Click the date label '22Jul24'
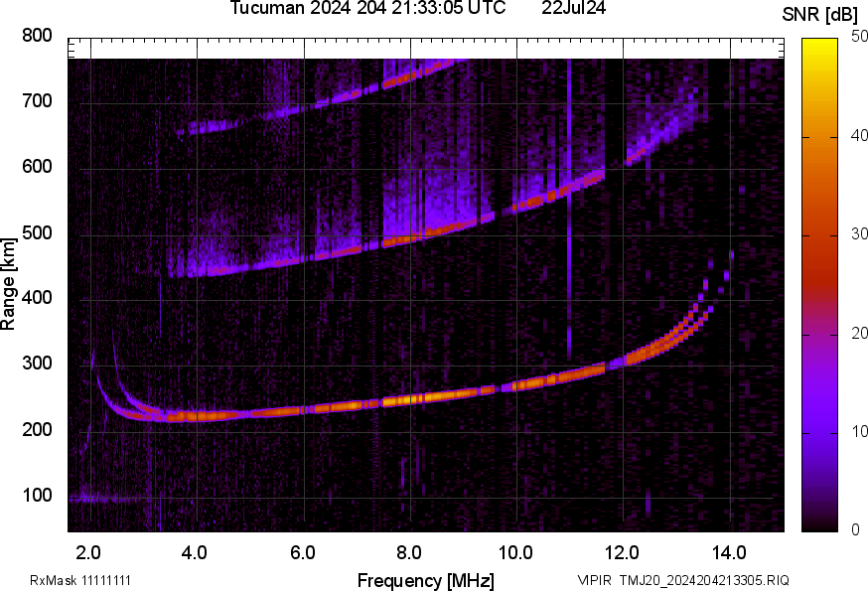This screenshot has height=591, width=868. point(573,8)
